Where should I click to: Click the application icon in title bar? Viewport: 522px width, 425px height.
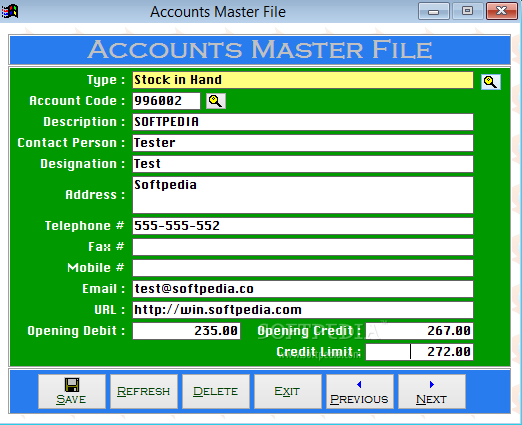click(x=10, y=11)
